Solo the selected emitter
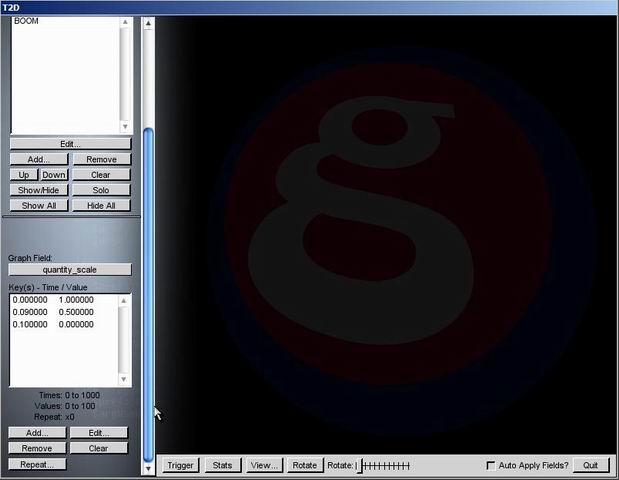This screenshot has width=619, height=480. click(x=101, y=190)
